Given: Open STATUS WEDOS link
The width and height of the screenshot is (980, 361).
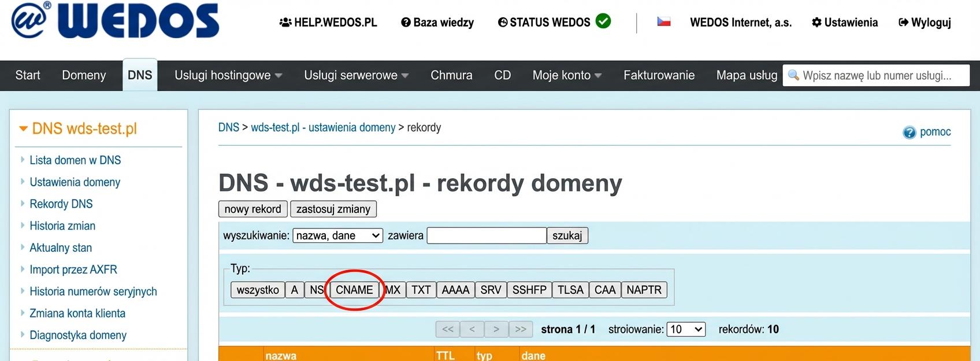Looking at the screenshot, I should [x=544, y=23].
